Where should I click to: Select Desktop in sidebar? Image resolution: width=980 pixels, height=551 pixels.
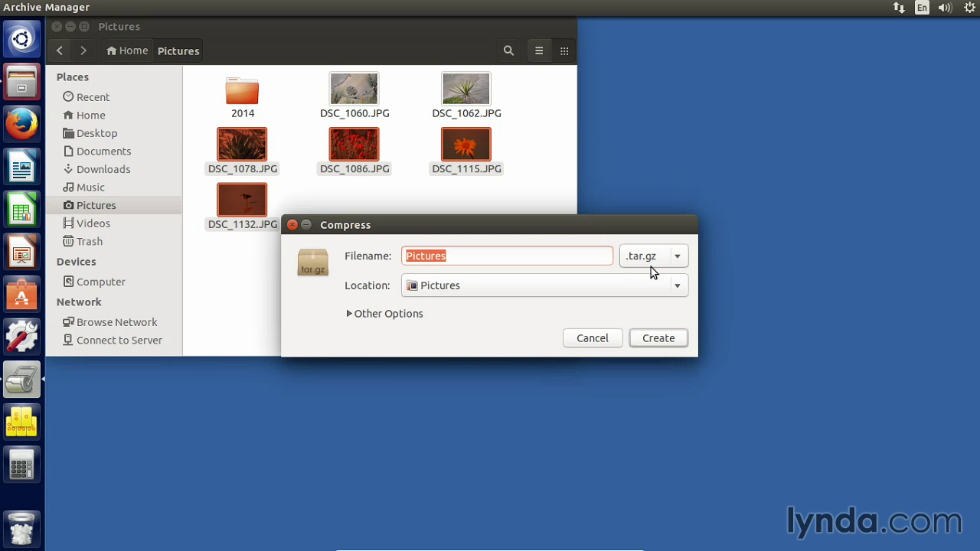click(x=113, y=133)
